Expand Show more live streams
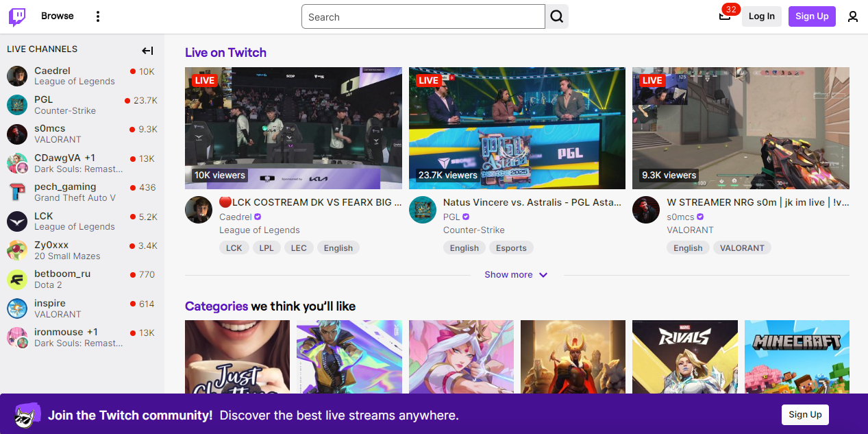The height and width of the screenshot is (434, 868). click(x=516, y=275)
